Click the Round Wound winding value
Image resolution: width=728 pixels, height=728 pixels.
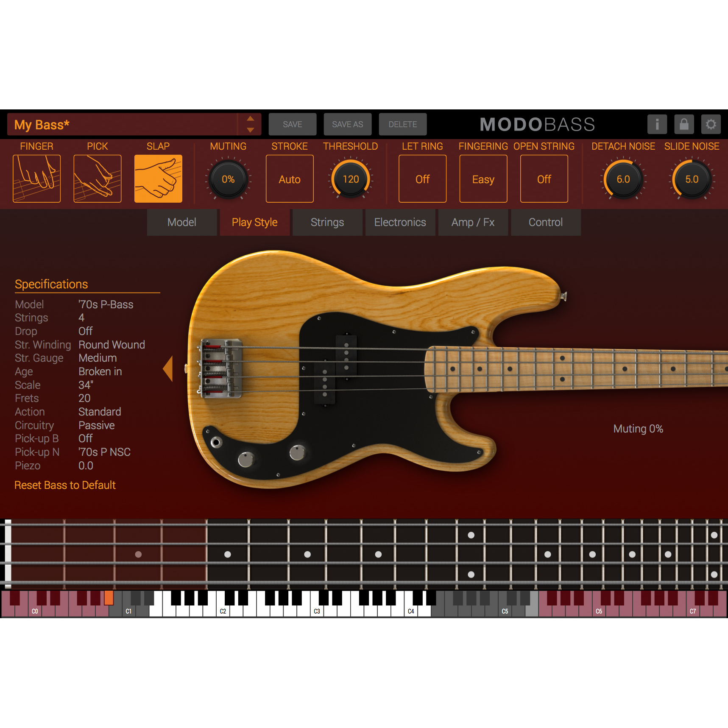[x=112, y=345]
